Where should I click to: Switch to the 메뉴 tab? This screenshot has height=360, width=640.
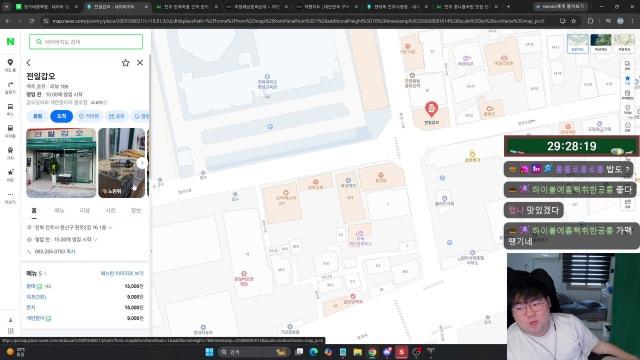(x=59, y=210)
